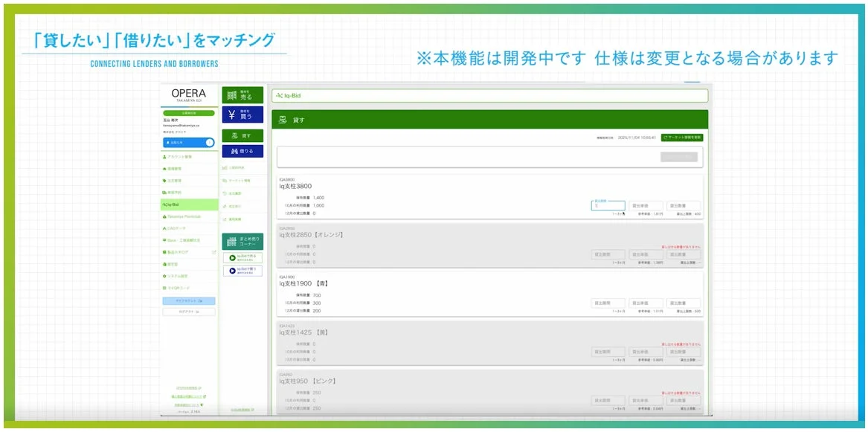Select the 貸す (lend) icon
The image size is (868, 432).
(x=243, y=135)
